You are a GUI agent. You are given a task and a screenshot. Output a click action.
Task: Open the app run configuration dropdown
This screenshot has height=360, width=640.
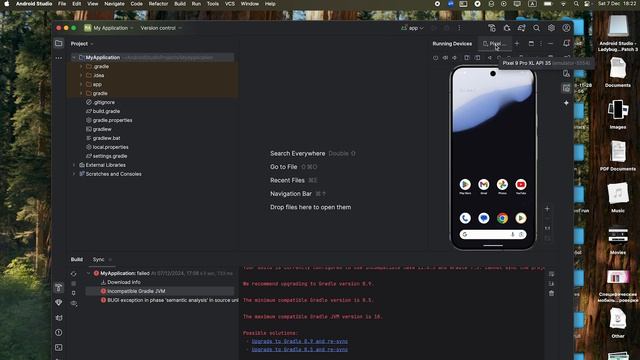[412, 28]
